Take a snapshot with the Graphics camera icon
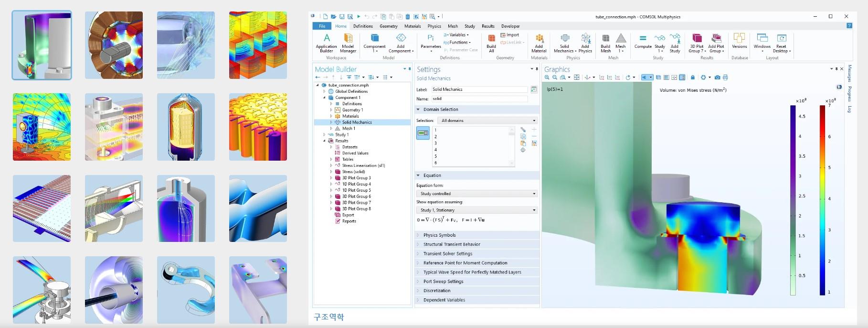Viewport: 868px width, 328px height. click(x=717, y=77)
